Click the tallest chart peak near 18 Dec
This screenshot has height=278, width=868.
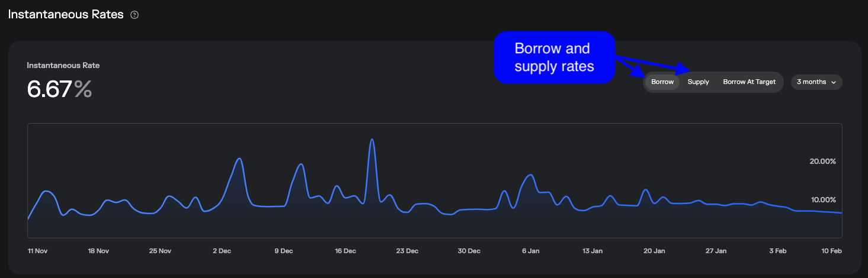[x=371, y=140]
